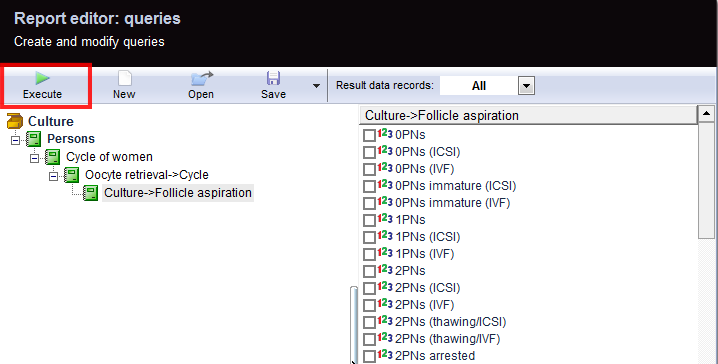
Task: Run the query with Execute
Action: (43, 86)
